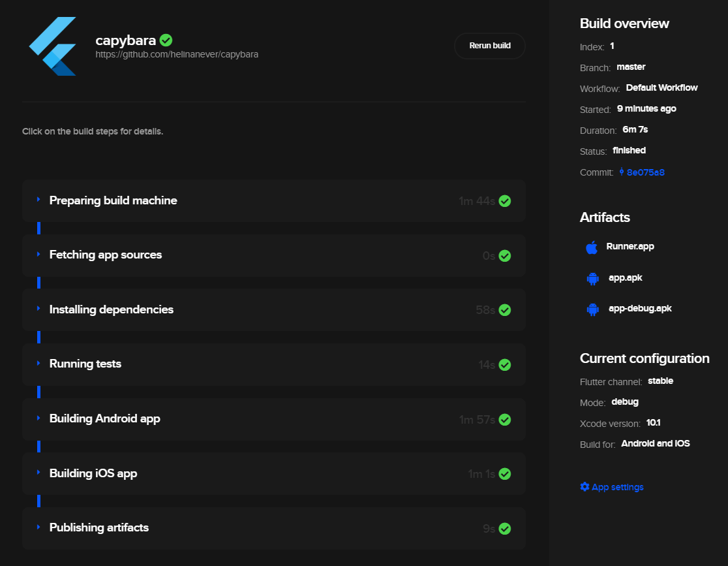Image resolution: width=728 pixels, height=566 pixels.
Task: Click the Android icon beside app-debug.apk
Action: [x=592, y=309]
